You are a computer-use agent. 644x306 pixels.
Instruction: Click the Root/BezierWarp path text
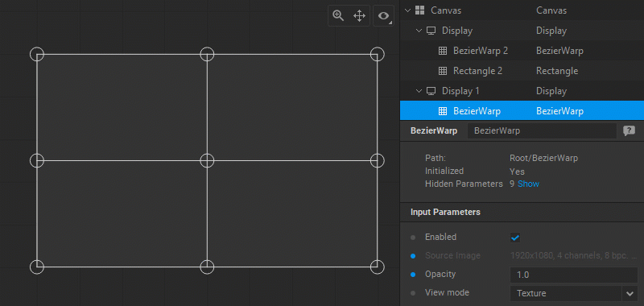[544, 158]
